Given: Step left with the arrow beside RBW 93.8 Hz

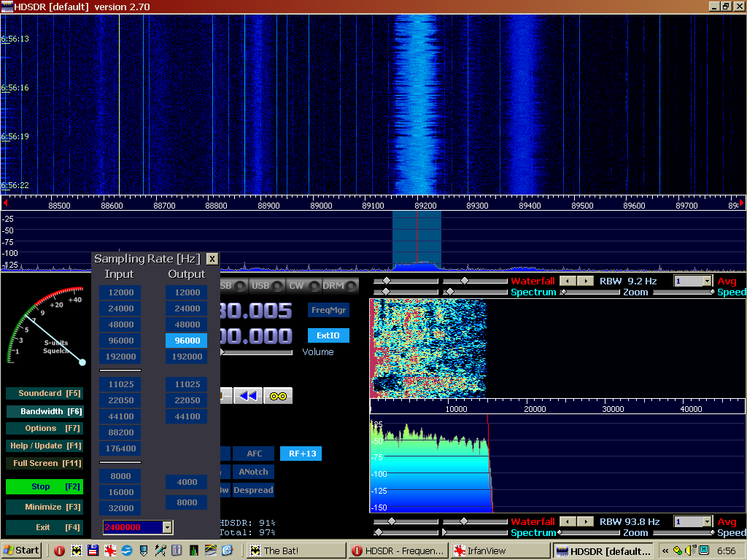Looking at the screenshot, I should pos(568,521).
